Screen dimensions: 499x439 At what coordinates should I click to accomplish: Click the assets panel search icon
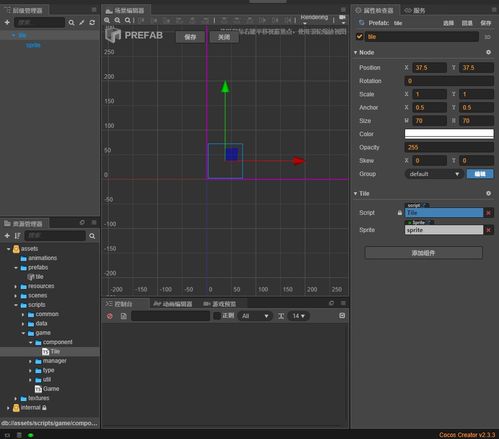pos(92,236)
